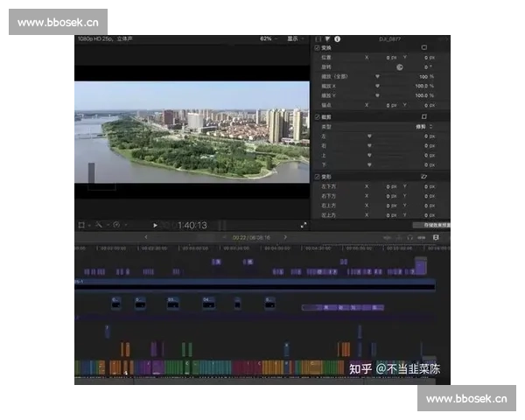The width and height of the screenshot is (525, 420).
Task: Uncheck the 变换 (Transform) checkbox
Action: coord(318,47)
